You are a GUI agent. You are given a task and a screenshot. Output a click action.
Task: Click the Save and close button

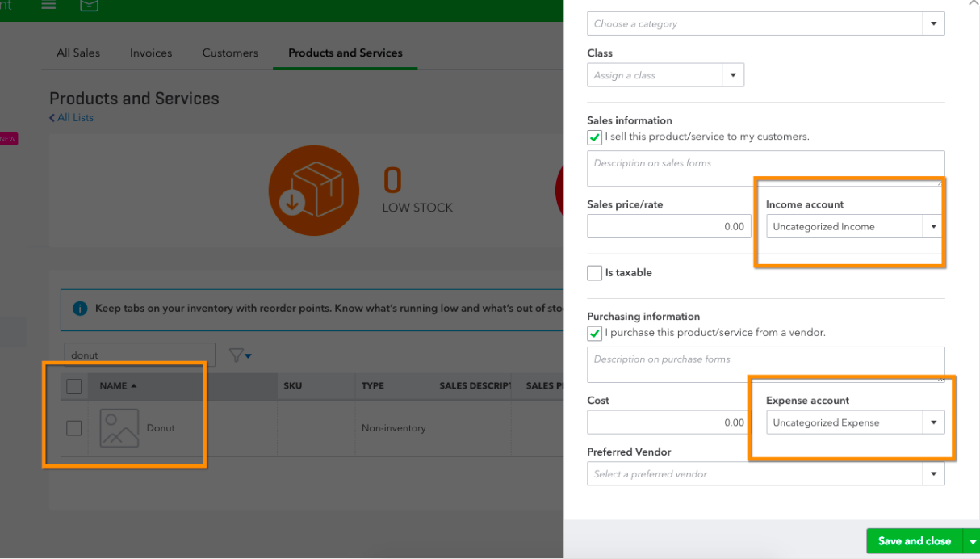pyautogui.click(x=915, y=541)
